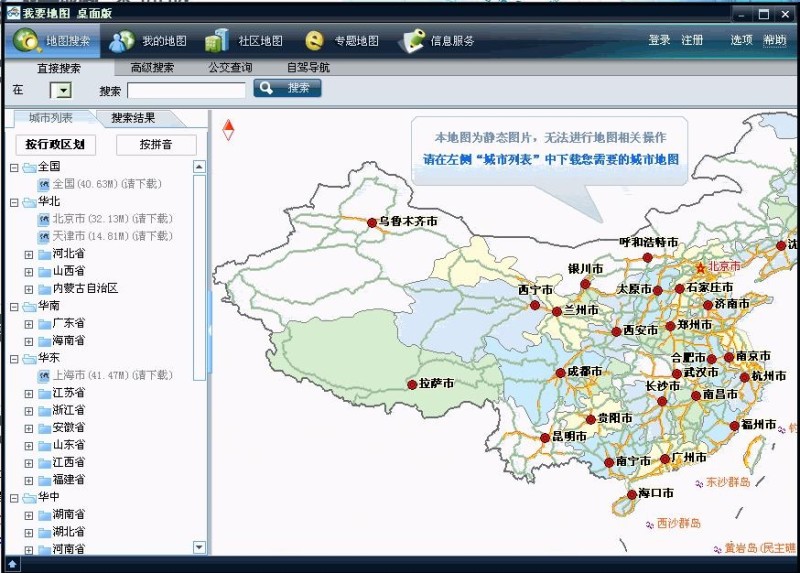Open the 选项 menu

741,40
